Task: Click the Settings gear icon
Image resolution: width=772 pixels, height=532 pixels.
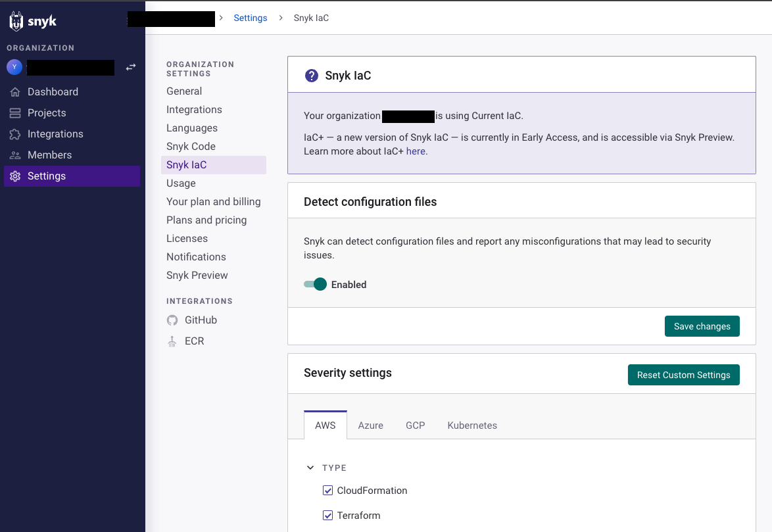Action: [15, 176]
